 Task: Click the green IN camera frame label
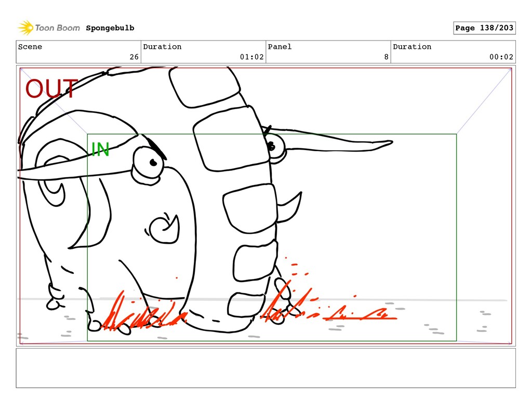100,149
